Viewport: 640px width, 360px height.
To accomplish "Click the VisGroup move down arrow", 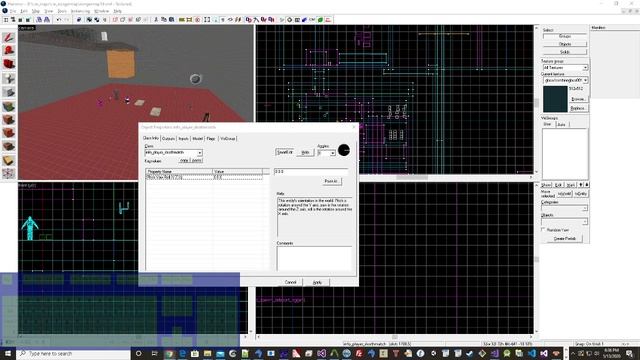I will [587, 185].
